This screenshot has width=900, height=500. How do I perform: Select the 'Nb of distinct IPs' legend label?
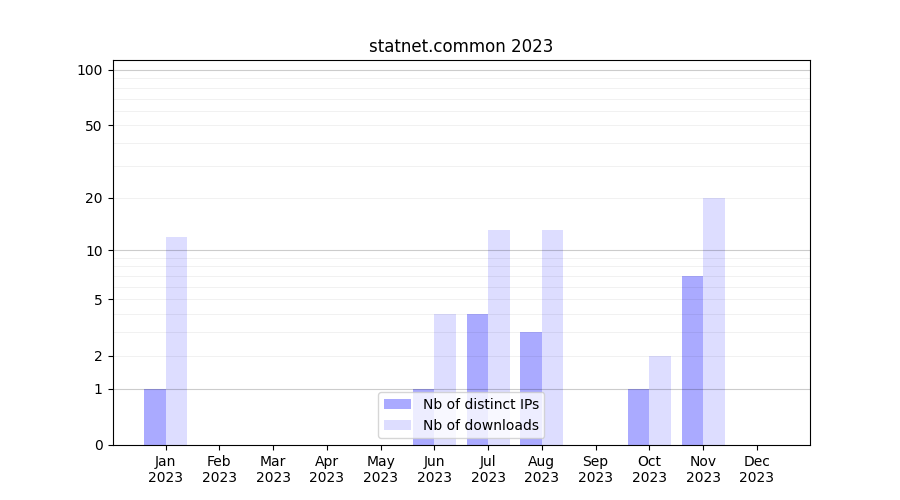(480, 404)
